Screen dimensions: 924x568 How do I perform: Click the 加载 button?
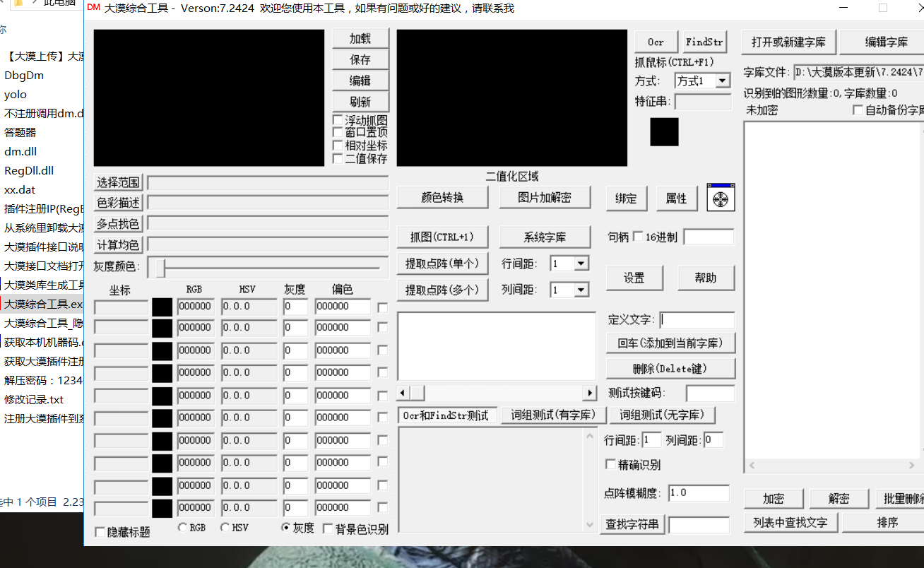pos(360,39)
